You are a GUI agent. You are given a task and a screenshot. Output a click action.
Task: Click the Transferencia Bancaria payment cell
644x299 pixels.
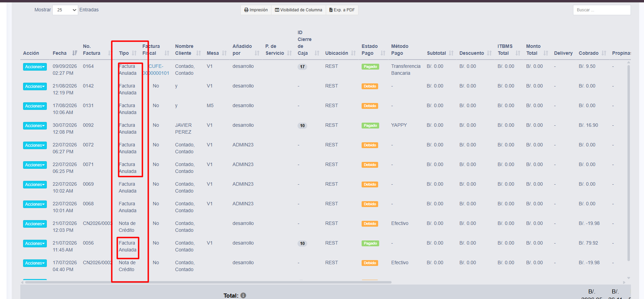406,70
